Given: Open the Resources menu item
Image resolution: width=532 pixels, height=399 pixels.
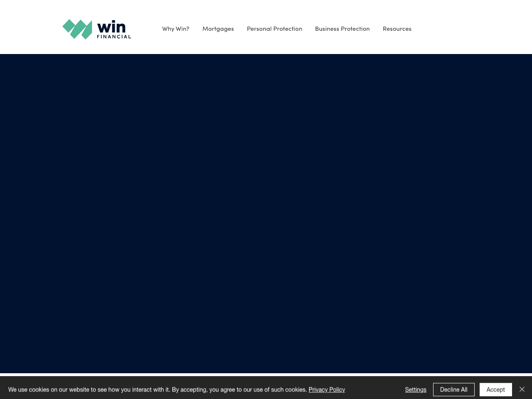Looking at the screenshot, I should [397, 29].
